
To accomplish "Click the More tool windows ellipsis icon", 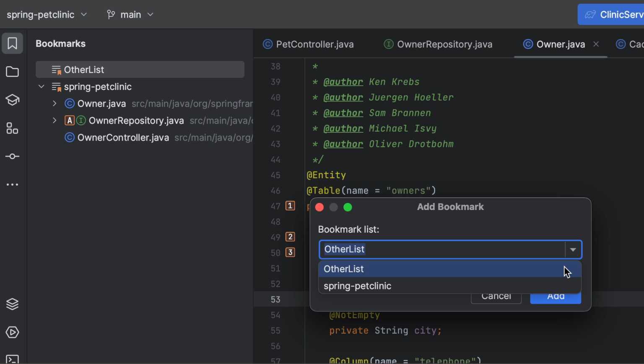I will pos(12,184).
